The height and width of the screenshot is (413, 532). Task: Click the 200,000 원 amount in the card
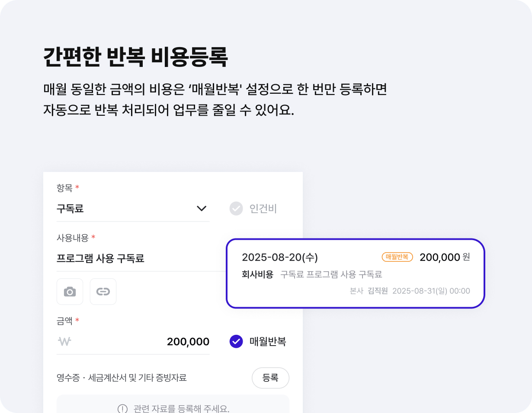pyautogui.click(x=444, y=257)
